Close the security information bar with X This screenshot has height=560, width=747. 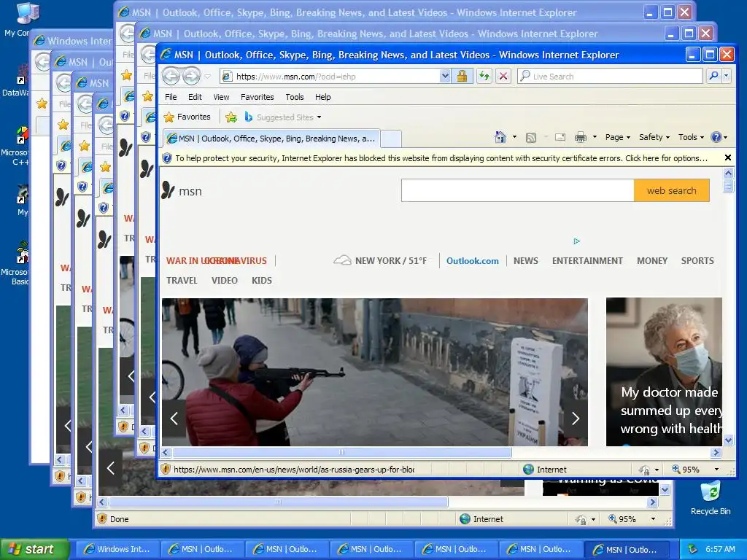727,157
